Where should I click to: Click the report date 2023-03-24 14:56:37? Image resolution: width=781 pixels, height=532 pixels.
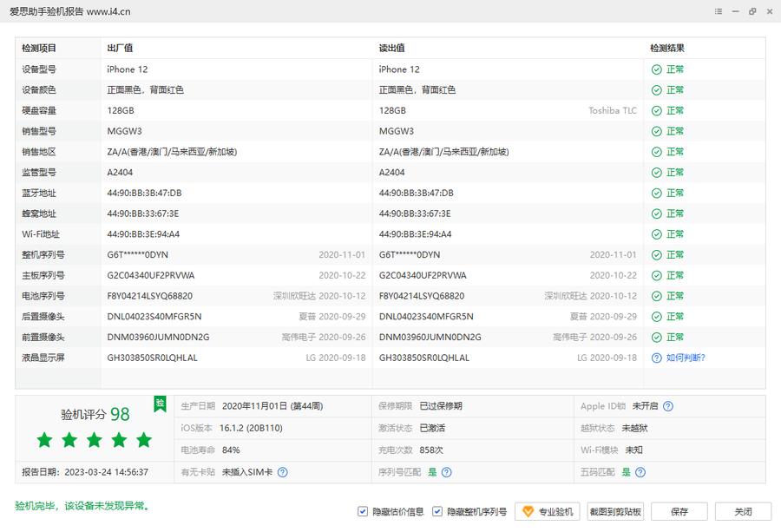pos(107,472)
